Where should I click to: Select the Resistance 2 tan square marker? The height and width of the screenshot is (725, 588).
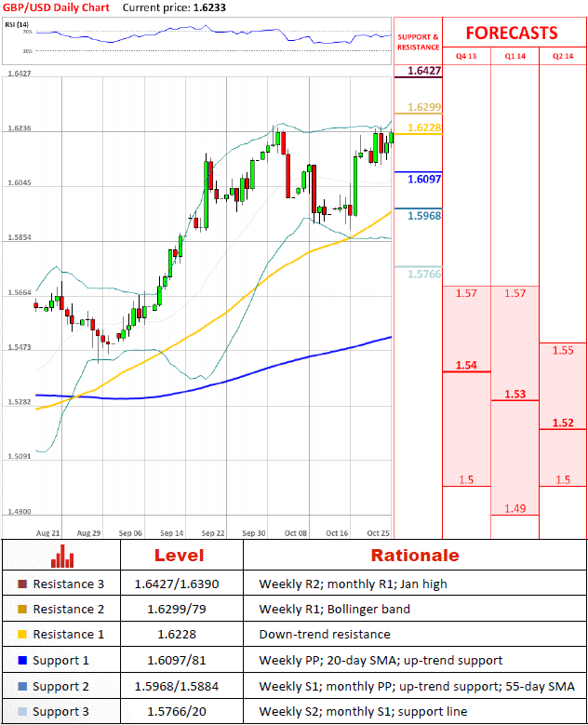(x=21, y=610)
